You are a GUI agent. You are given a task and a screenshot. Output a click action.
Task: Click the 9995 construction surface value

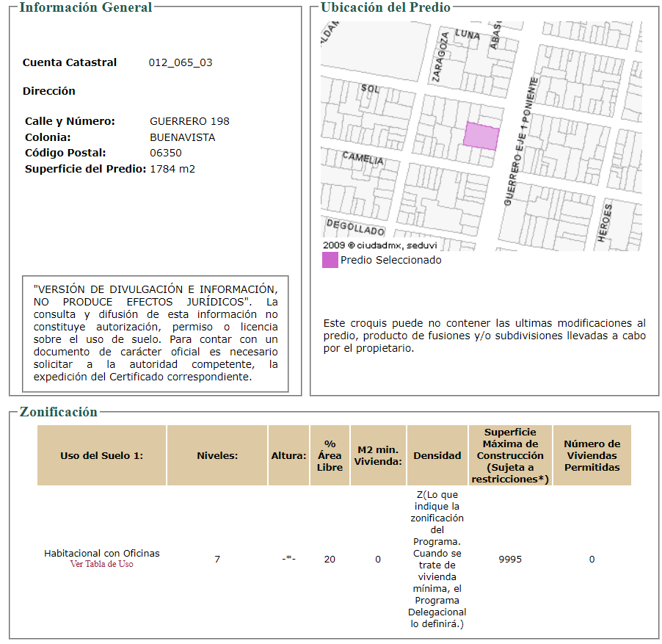[510, 559]
